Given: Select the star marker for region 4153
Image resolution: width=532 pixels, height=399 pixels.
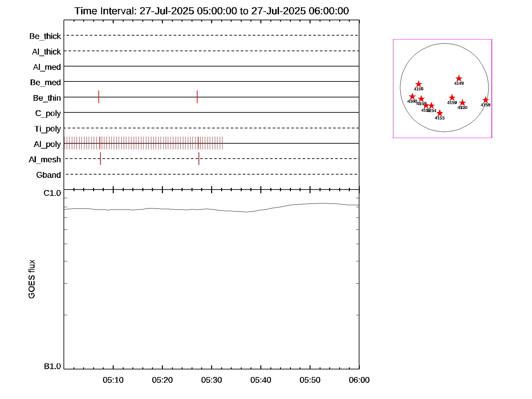Looking at the screenshot, I should tap(440, 113).
